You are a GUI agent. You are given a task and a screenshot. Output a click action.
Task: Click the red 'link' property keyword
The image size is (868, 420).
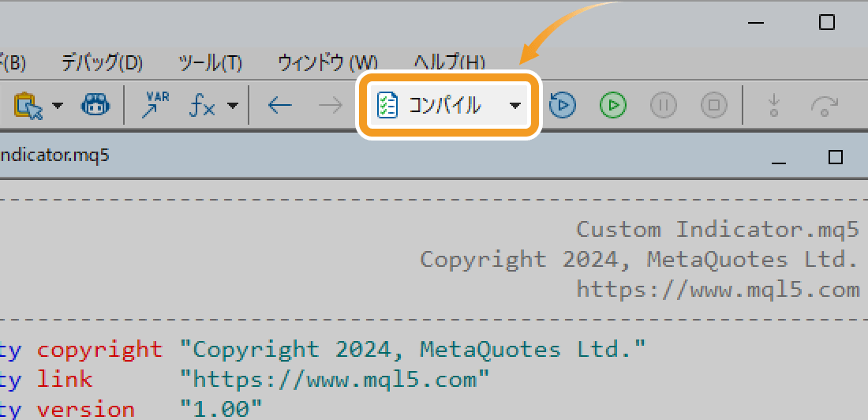(x=64, y=379)
